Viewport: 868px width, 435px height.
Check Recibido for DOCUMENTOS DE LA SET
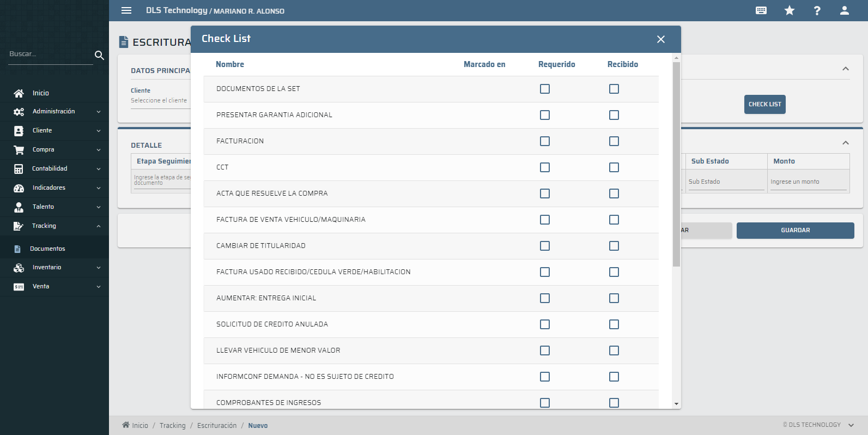614,89
